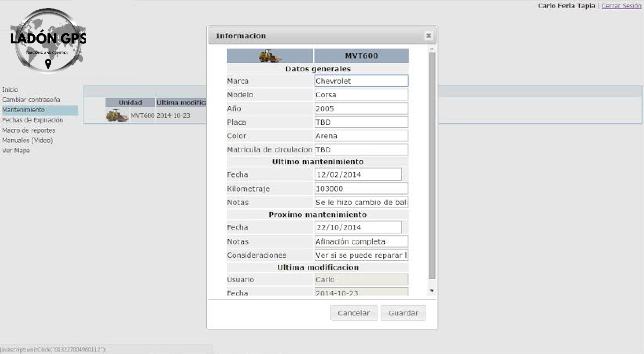
Task: Click the Kilometraje input field
Action: (361, 189)
